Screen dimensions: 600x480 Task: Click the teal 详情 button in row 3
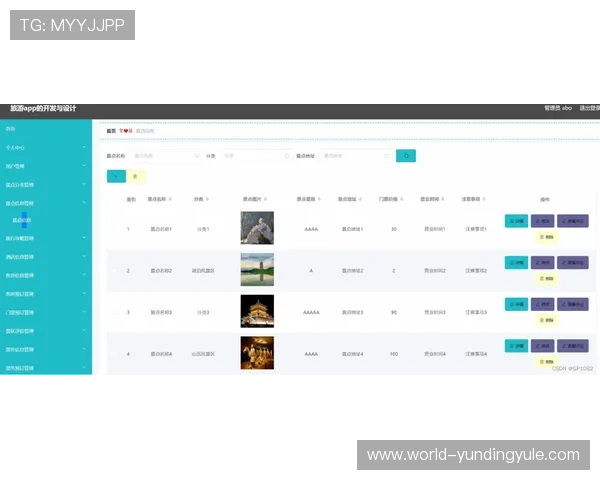point(516,305)
